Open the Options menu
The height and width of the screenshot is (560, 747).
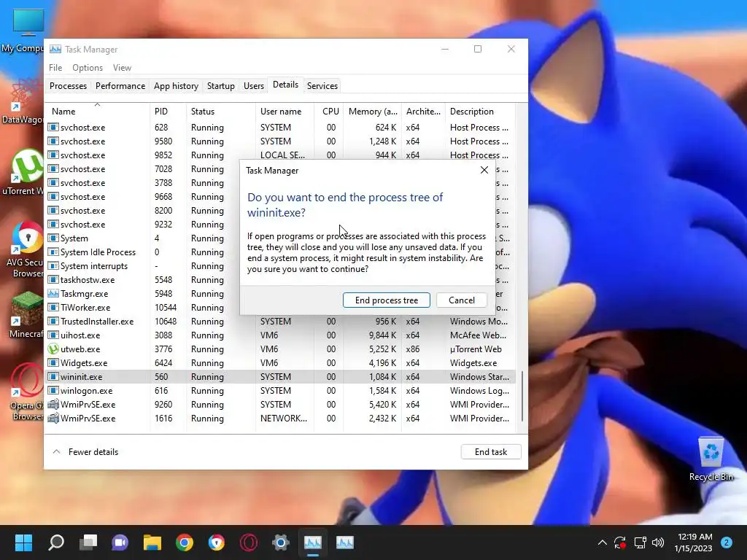[88, 68]
